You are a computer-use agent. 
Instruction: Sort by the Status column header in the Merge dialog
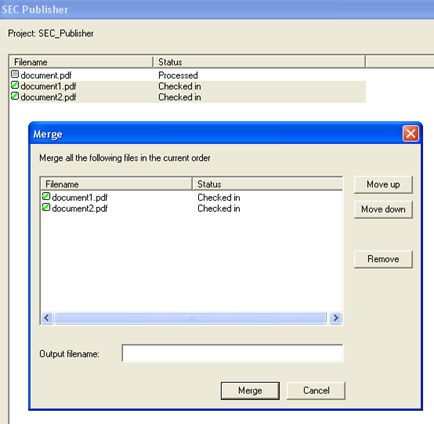tap(268, 184)
